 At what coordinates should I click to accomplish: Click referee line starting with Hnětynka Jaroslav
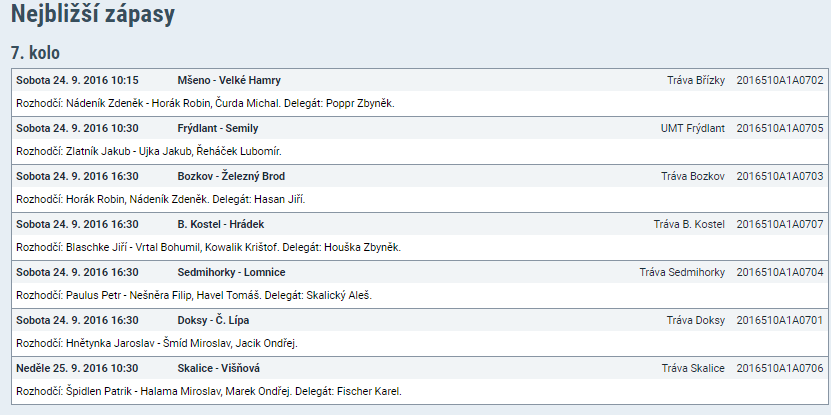(x=157, y=343)
